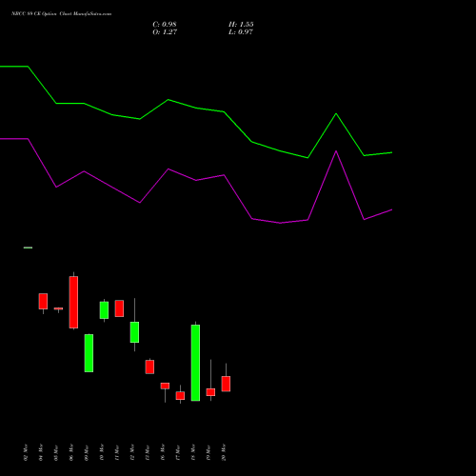Select the red candle for 13 Mar
Viewport: 476px width, 476px height.
[149, 367]
